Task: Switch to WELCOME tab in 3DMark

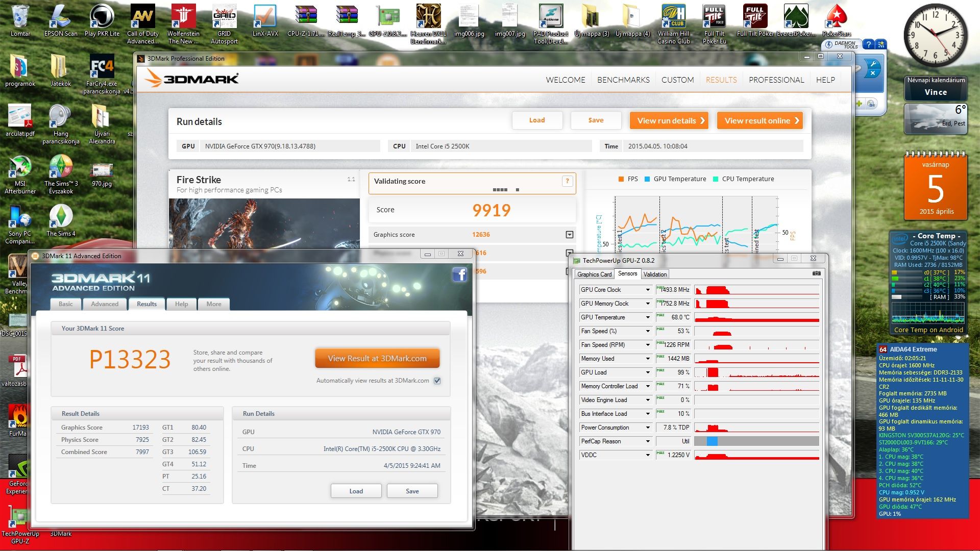Action: click(565, 80)
